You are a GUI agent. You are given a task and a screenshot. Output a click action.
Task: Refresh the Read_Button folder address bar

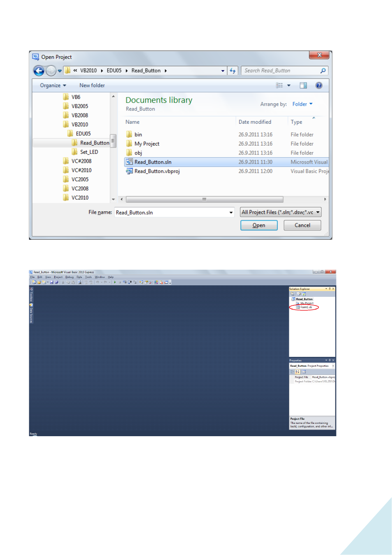pyautogui.click(x=233, y=71)
